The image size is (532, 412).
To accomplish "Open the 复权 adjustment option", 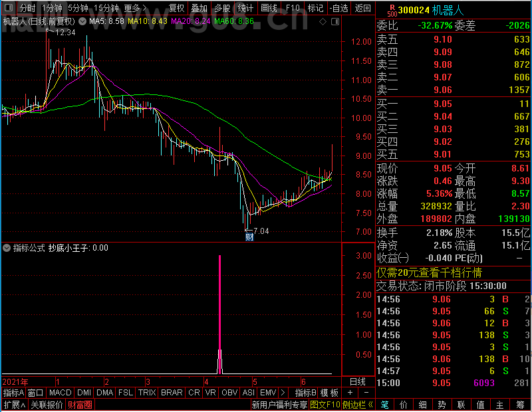I will 176,8.
